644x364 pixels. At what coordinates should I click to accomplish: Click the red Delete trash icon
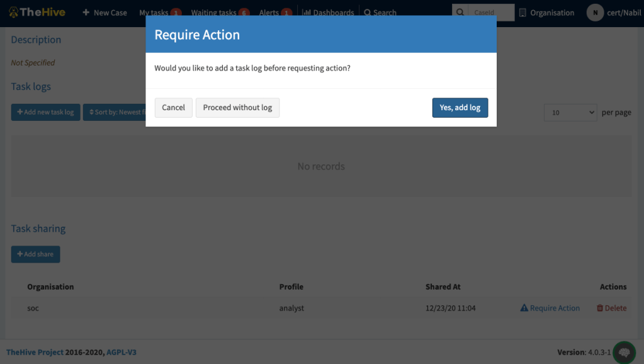[600, 308]
